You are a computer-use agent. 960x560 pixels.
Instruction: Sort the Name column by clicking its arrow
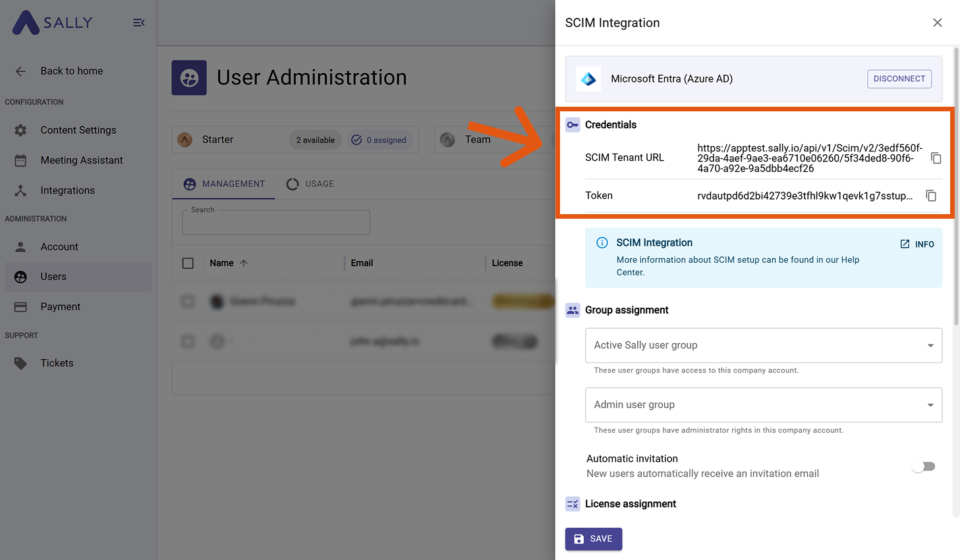[x=244, y=263]
